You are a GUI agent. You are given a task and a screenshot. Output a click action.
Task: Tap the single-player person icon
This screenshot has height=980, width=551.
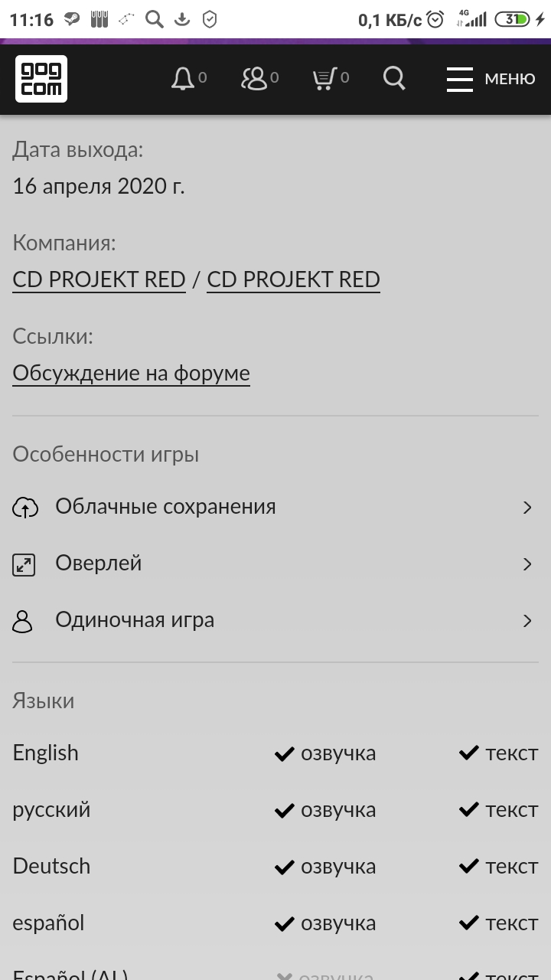pos(24,621)
